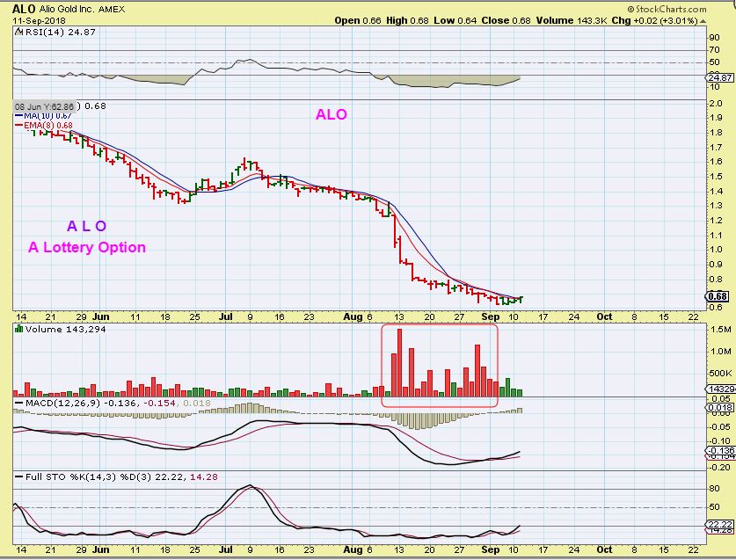Click the MACD legend line marker
Image resolution: width=736 pixels, height=560 pixels.
(x=18, y=404)
